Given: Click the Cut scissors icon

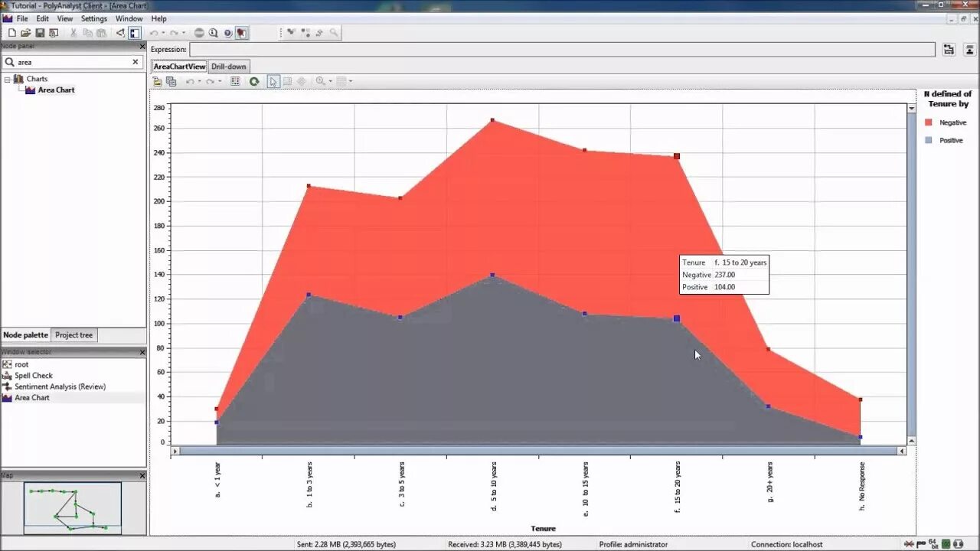Looking at the screenshot, I should click(73, 33).
